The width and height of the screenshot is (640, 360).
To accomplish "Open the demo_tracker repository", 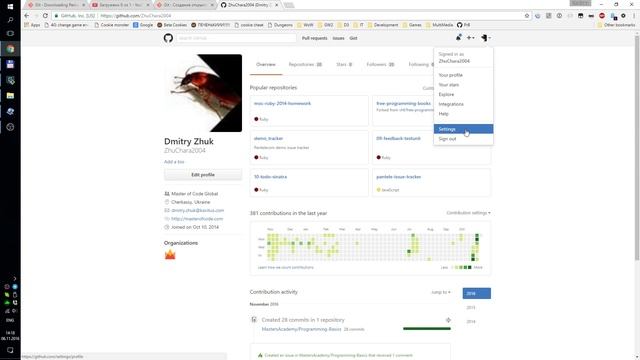I will (268, 138).
